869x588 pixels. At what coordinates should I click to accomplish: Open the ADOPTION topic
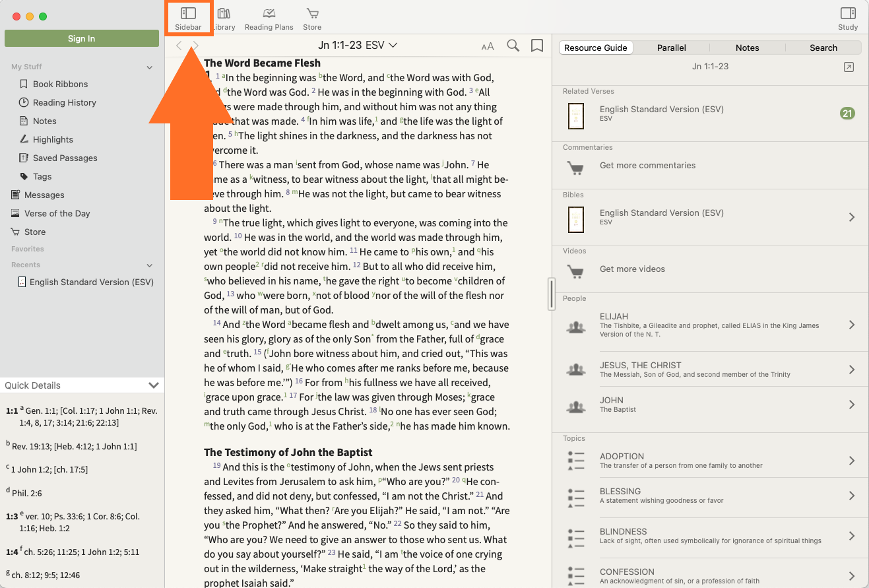(x=711, y=461)
